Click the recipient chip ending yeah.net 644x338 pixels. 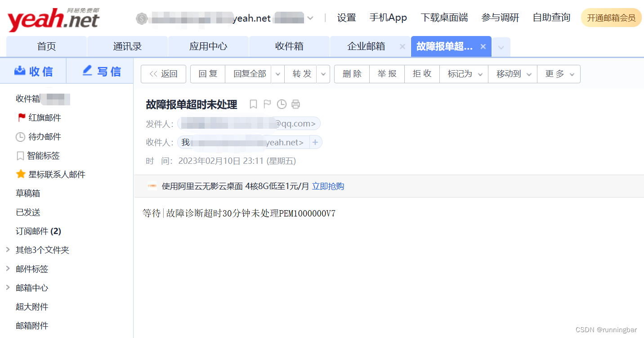click(243, 143)
